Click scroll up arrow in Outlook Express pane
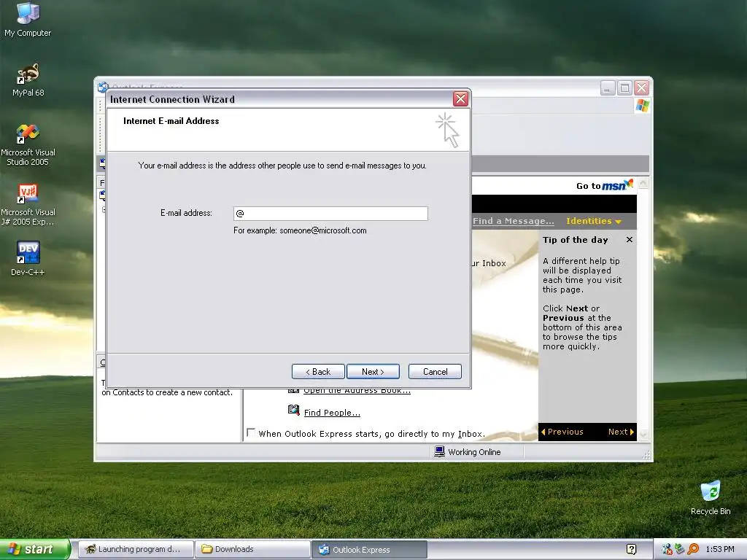Image resolution: width=747 pixels, height=560 pixels. [643, 183]
